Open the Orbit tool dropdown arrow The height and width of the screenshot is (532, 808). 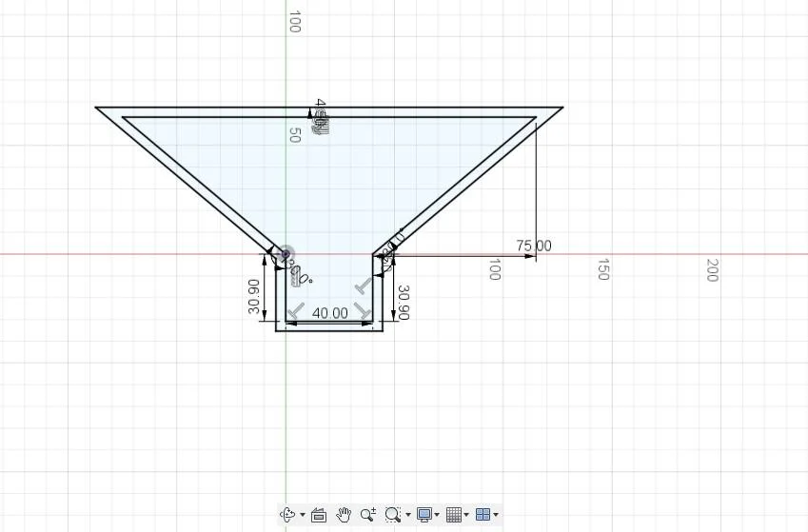click(302, 515)
